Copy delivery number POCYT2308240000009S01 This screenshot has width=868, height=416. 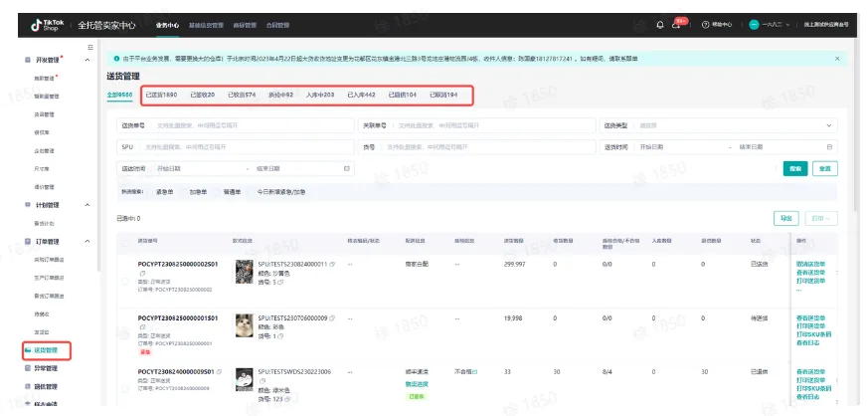click(x=219, y=371)
